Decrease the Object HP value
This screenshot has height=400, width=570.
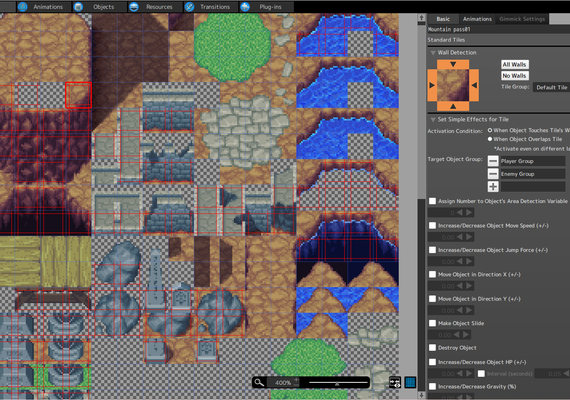click(x=460, y=373)
